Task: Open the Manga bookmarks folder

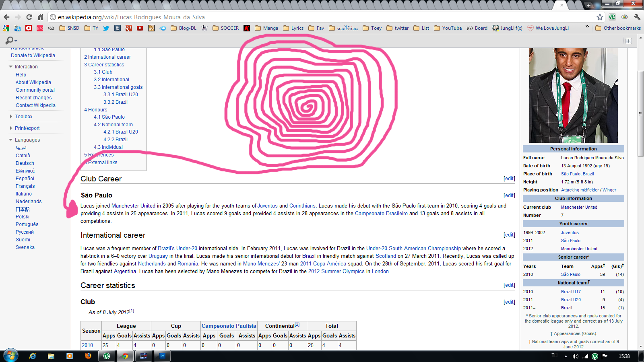Action: (x=266, y=28)
